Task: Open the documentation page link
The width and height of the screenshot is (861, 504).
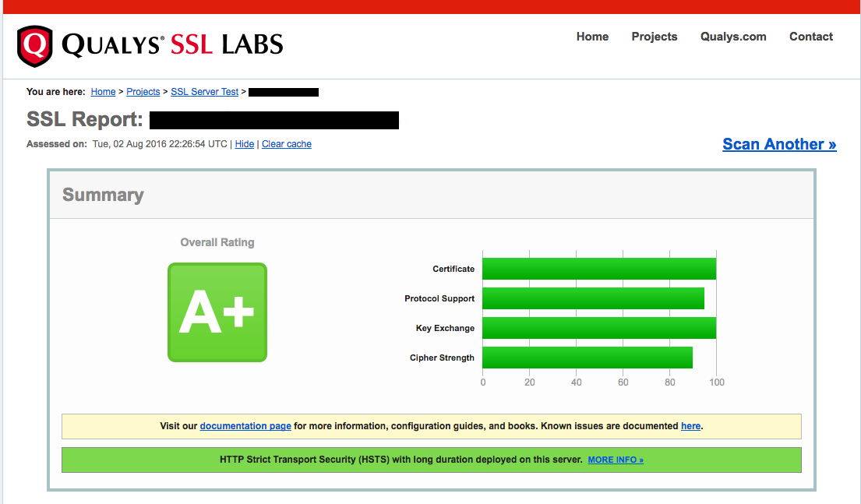Action: (245, 426)
